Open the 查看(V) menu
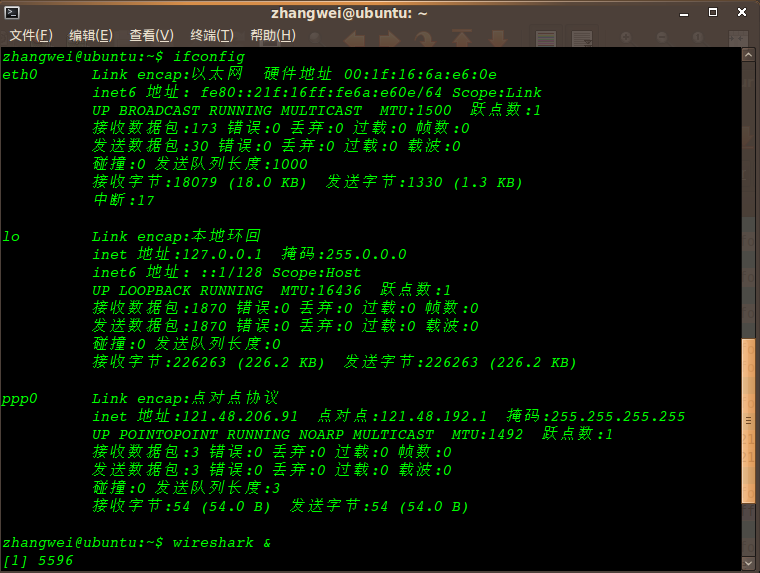The width and height of the screenshot is (760, 573). (x=151, y=35)
